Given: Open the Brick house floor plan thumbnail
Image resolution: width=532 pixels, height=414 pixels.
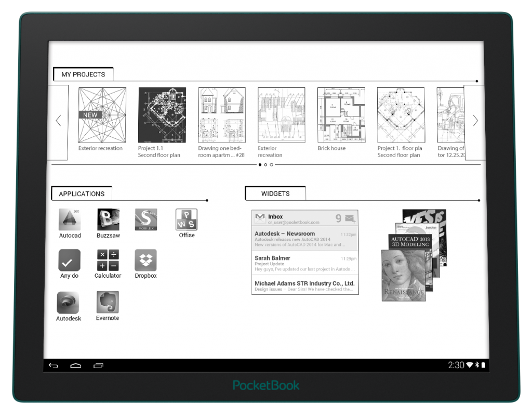Looking at the screenshot, I should (341, 115).
